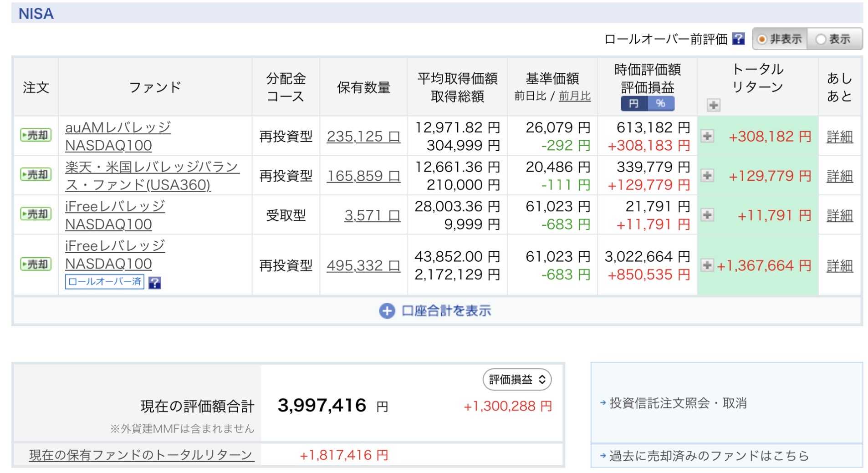The image size is (868, 473).
Task: Open holdings quantity 235,125 口
Action: (x=363, y=136)
